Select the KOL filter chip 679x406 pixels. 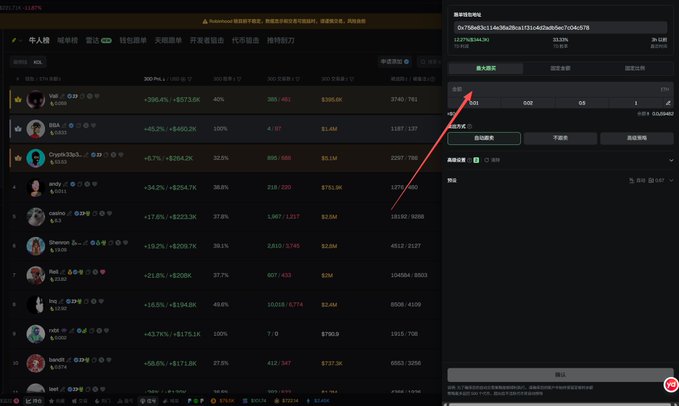coord(38,62)
